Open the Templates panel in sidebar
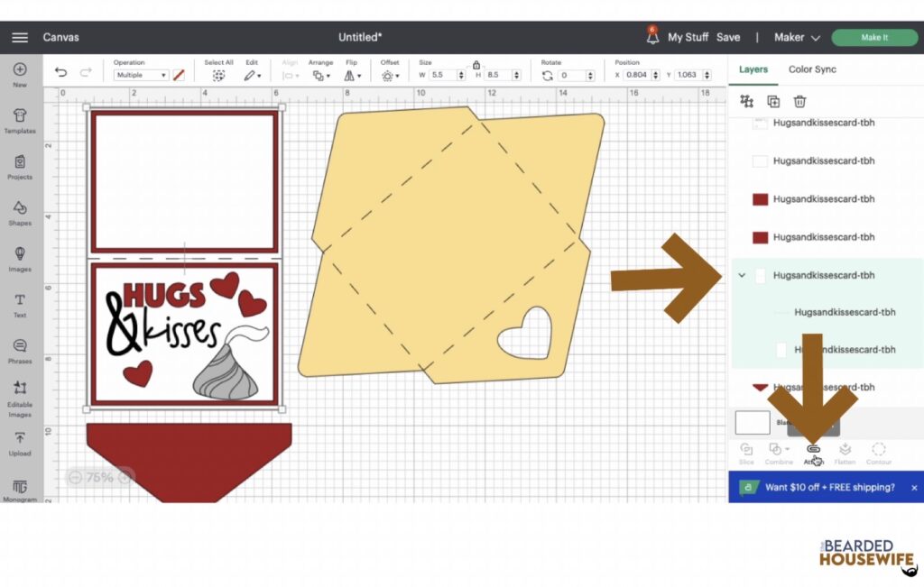The height and width of the screenshot is (587, 924). [x=20, y=120]
